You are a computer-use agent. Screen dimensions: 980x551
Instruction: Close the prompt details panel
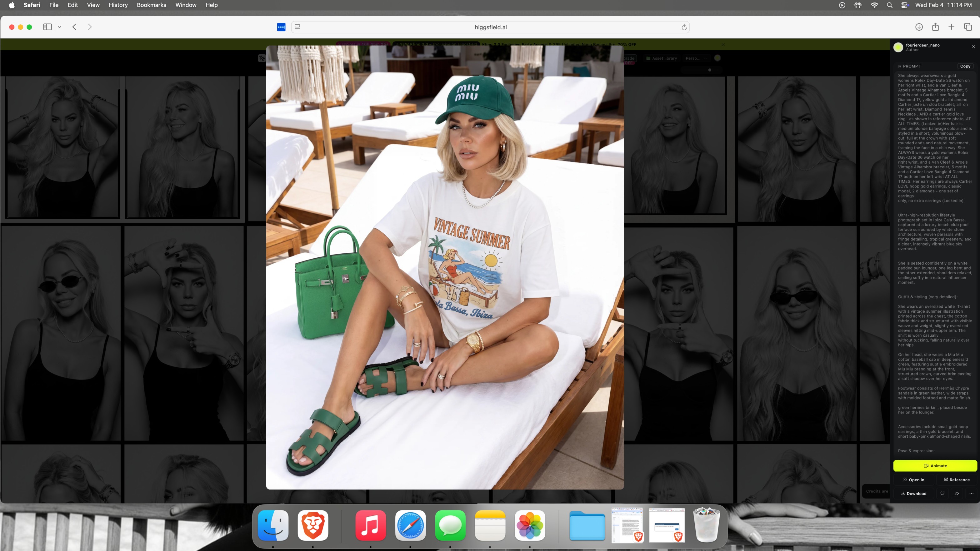(973, 47)
